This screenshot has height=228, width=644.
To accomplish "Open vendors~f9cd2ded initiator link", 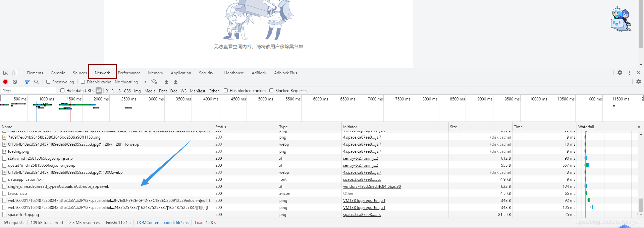I will pyautogui.click(x=372, y=186).
